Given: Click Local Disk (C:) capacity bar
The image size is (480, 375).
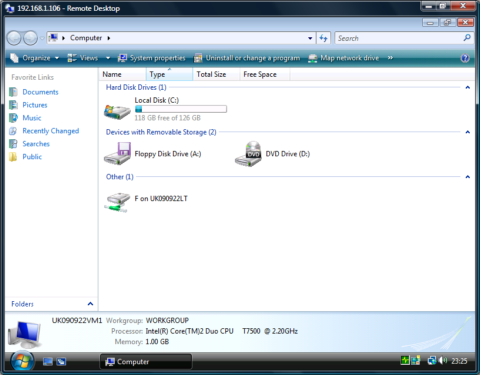Looking at the screenshot, I should [181, 109].
